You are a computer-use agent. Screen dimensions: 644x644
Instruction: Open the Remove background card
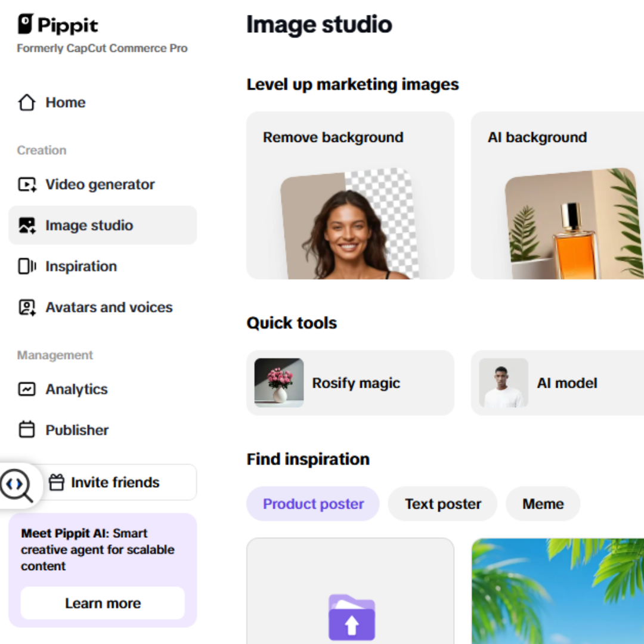pos(351,196)
